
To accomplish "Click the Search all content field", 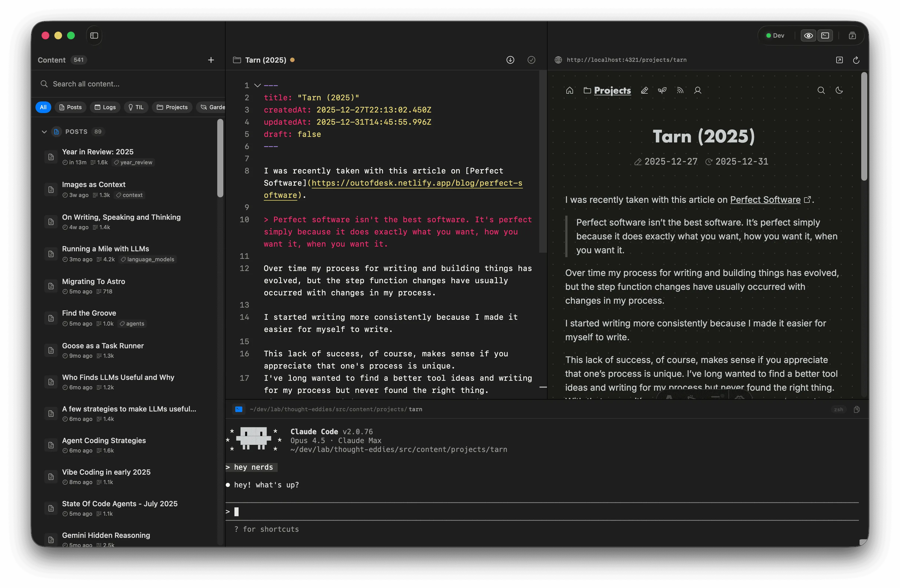I will tap(129, 84).
